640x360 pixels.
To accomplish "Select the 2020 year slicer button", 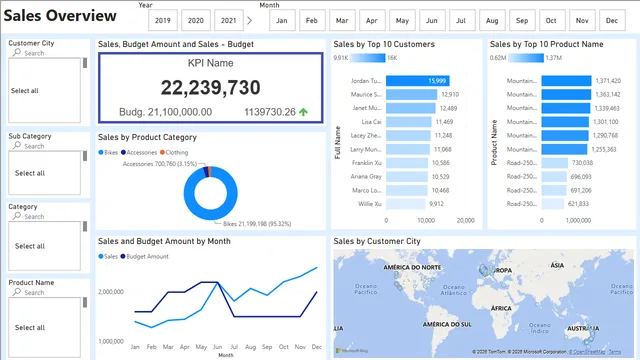I will point(196,20).
